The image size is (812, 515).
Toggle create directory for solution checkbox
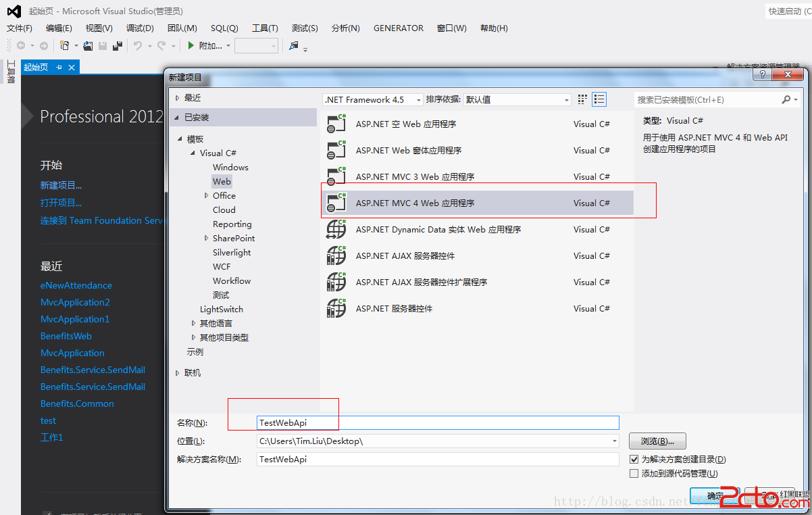634,460
